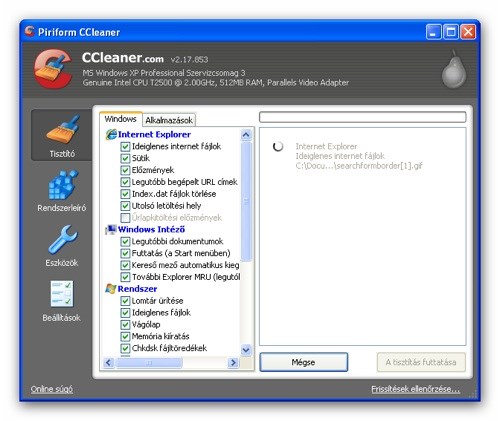Open the Beállítások options section
Image resolution: width=500 pixels, height=421 pixels.
(x=62, y=301)
